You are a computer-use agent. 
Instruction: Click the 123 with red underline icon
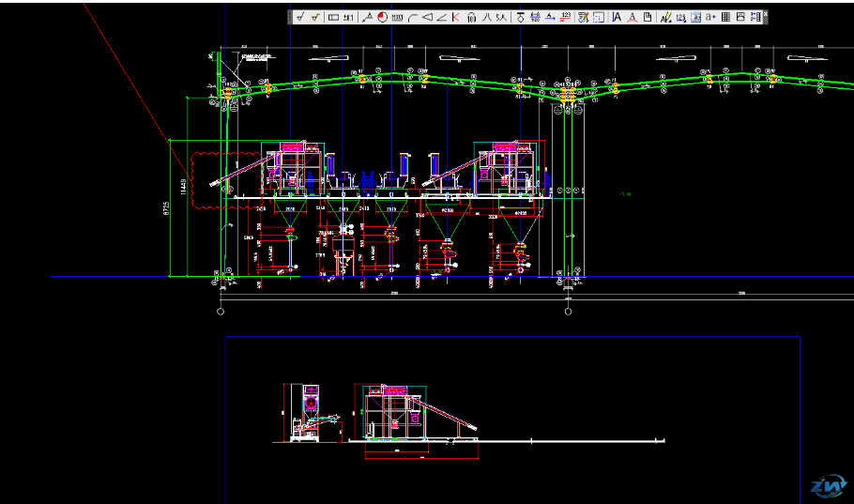coord(566,17)
